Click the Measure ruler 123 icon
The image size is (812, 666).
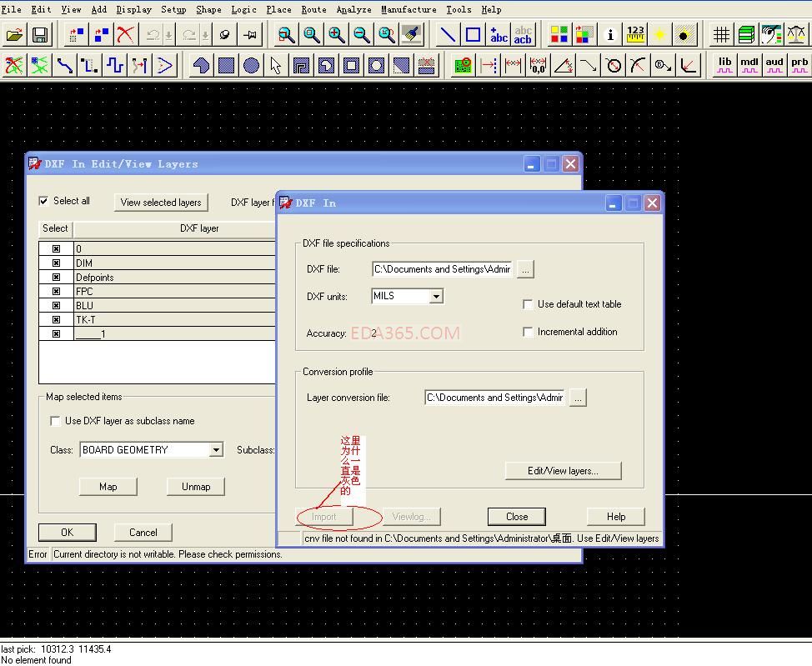(x=635, y=35)
